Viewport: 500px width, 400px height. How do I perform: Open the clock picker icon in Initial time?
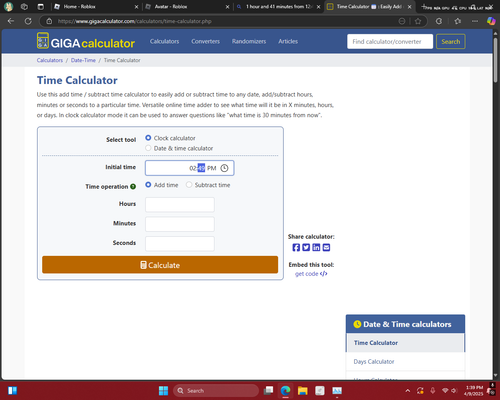point(224,168)
